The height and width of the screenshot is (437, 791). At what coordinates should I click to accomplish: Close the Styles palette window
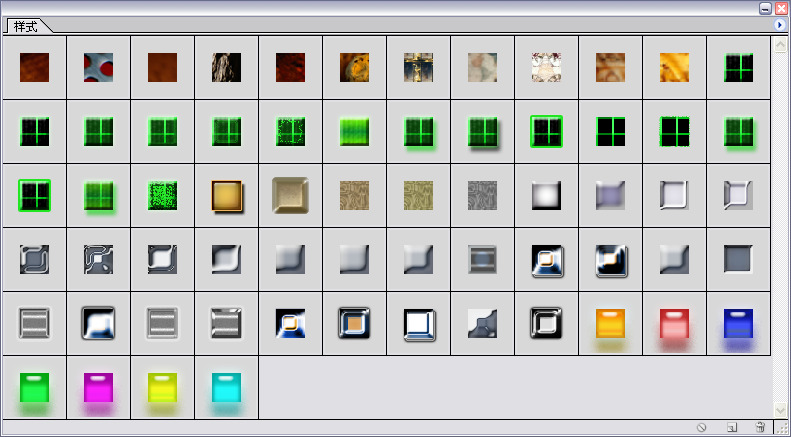(781, 8)
